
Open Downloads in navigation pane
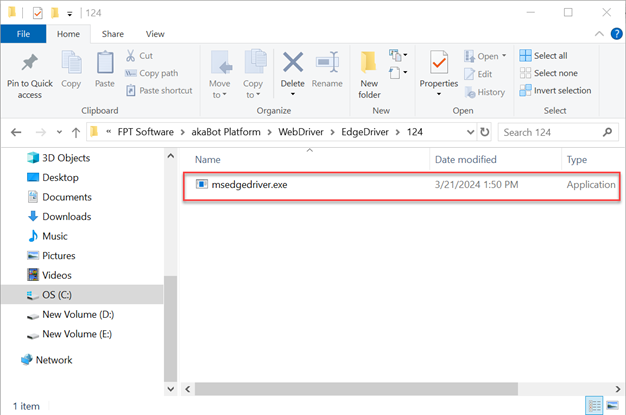(x=59, y=217)
